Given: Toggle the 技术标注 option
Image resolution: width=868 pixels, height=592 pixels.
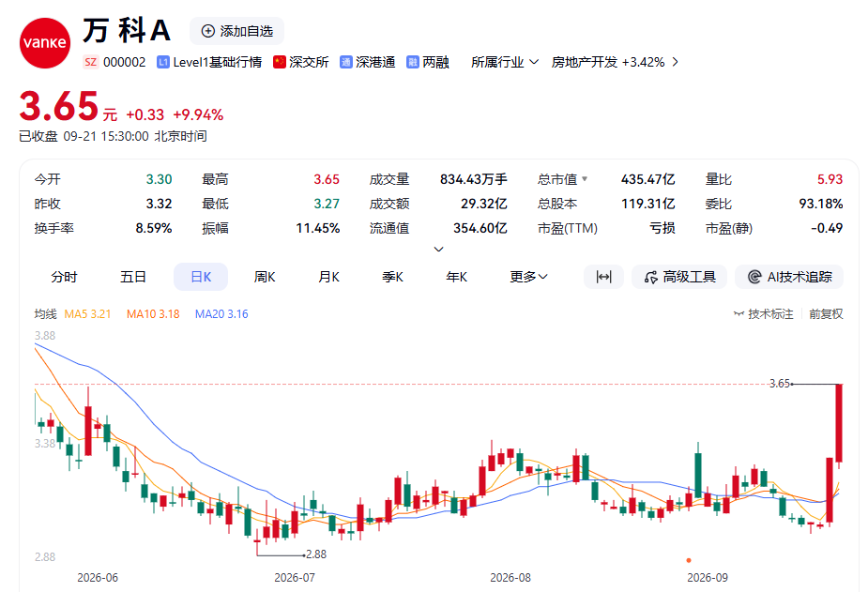Looking at the screenshot, I should (x=764, y=314).
